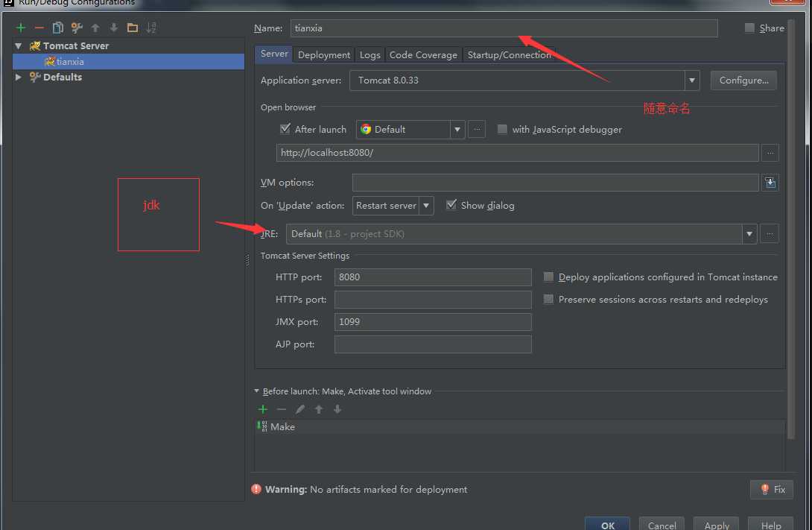Click the HTTPs port field
This screenshot has width=812, height=530.
pyautogui.click(x=433, y=300)
